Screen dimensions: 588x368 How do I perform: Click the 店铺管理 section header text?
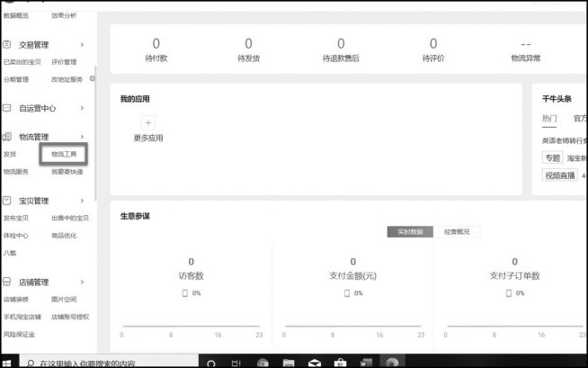(34, 282)
